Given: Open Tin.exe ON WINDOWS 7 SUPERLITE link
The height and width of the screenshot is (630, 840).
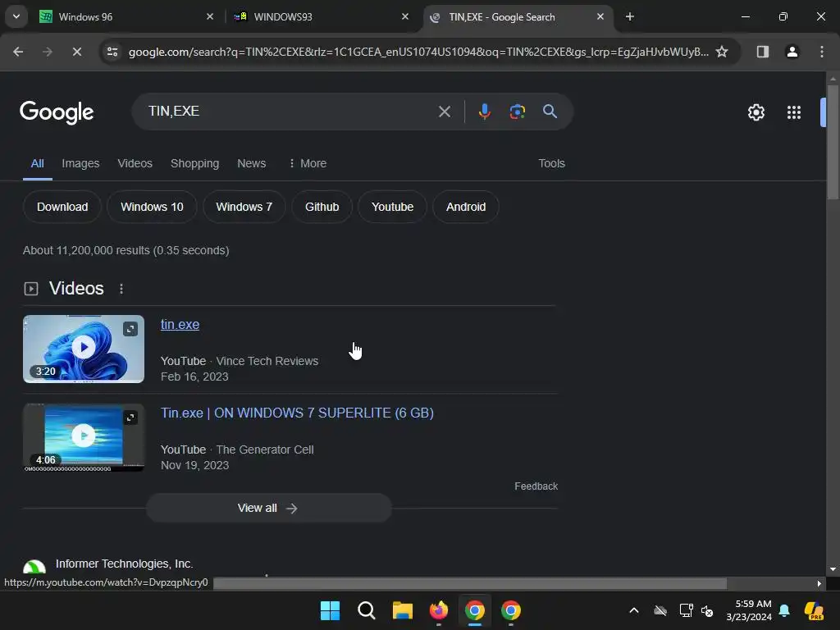Looking at the screenshot, I should point(297,413).
